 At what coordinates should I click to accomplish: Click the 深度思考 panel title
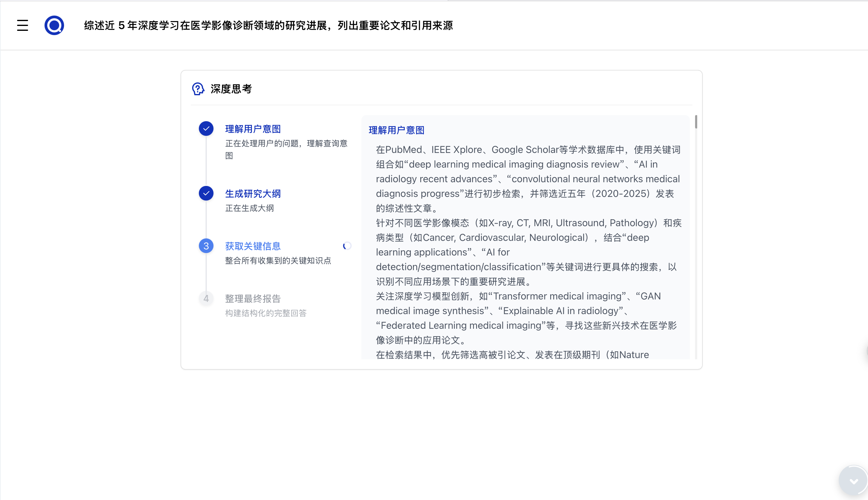(x=231, y=89)
